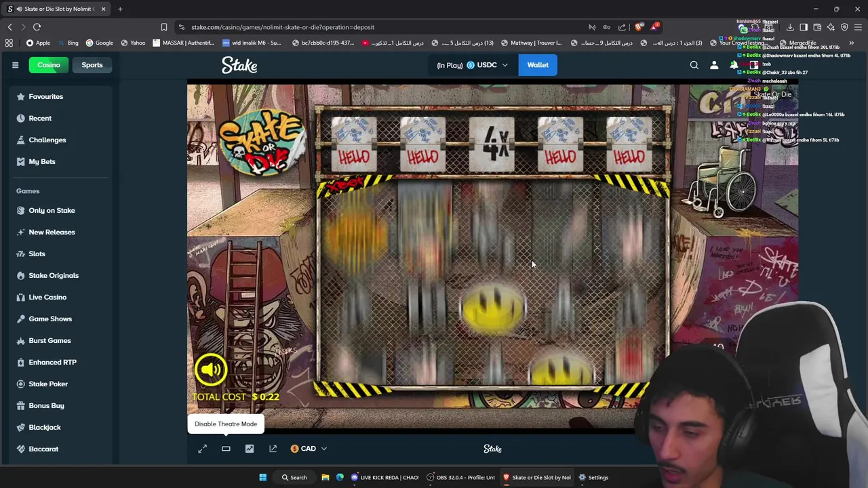Open Microsoft Edge from taskbar
This screenshot has height=488, width=868.
pos(340,477)
